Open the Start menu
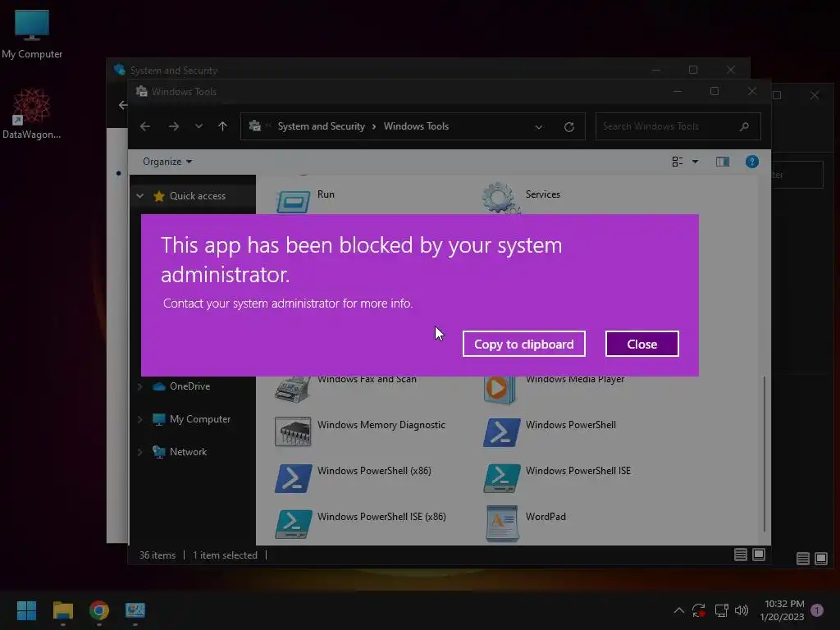Image resolution: width=840 pixels, height=630 pixels. point(26,610)
